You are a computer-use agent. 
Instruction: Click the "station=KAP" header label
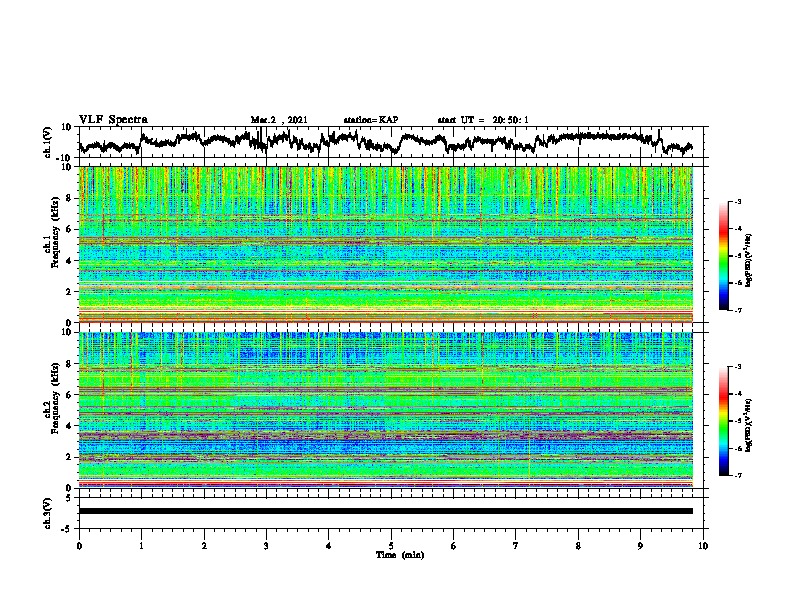(x=371, y=120)
